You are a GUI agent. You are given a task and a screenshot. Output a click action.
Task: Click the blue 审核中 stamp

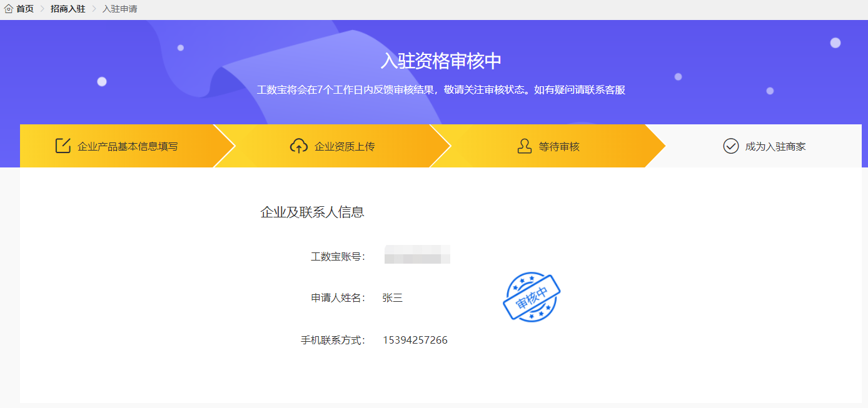point(532,297)
